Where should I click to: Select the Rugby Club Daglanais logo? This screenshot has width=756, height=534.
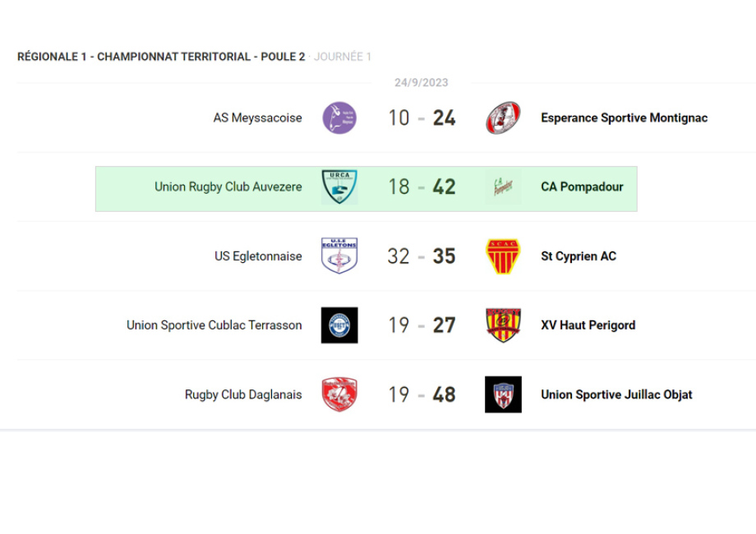tap(339, 394)
